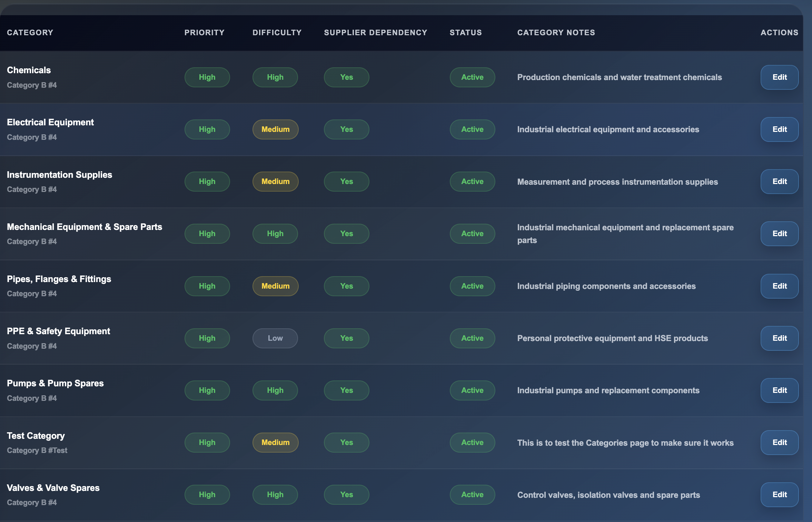This screenshot has width=812, height=522.
Task: Edit Valves & Valve Spares category
Action: point(779,495)
